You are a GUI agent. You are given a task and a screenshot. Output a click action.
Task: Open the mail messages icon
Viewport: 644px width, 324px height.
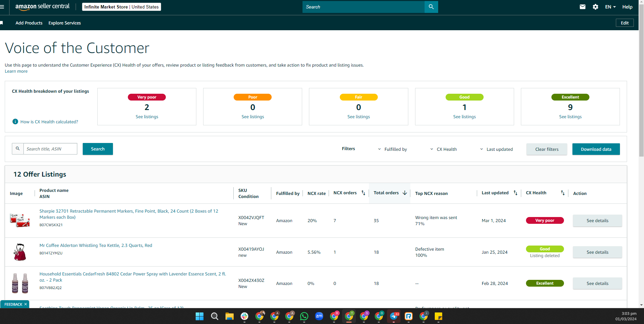(582, 7)
